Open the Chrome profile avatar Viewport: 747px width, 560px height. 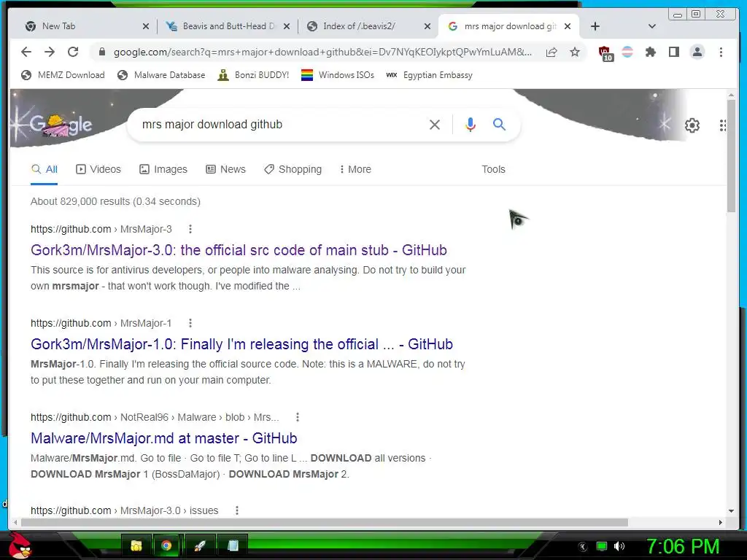[x=697, y=52]
